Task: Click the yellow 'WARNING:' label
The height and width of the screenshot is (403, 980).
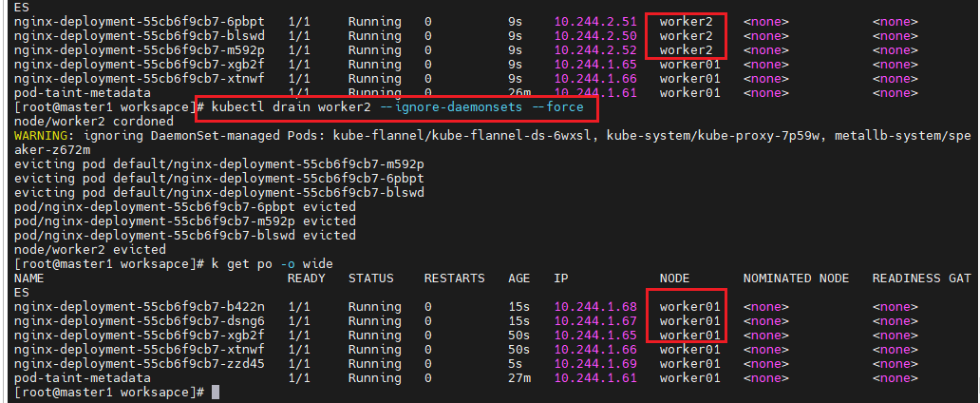Action: [x=45, y=136]
